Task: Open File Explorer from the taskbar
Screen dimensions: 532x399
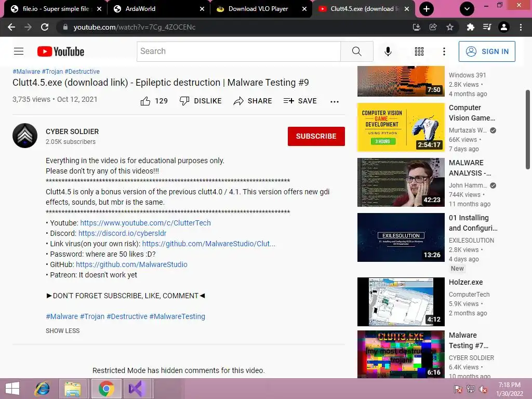Action: [x=73, y=389]
